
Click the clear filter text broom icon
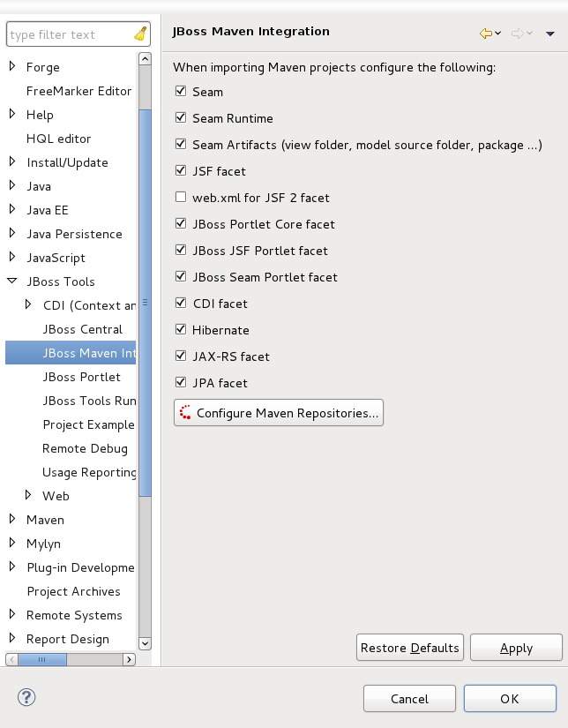(x=140, y=34)
